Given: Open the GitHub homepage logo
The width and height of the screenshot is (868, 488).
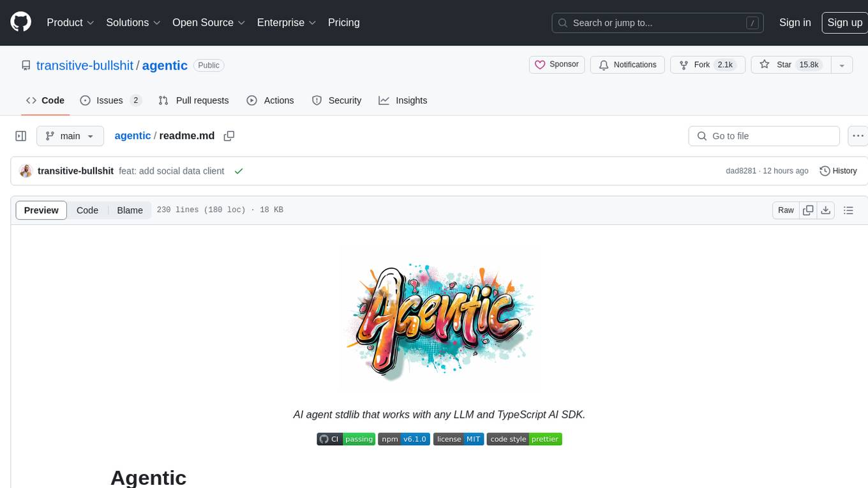Looking at the screenshot, I should 20,22.
